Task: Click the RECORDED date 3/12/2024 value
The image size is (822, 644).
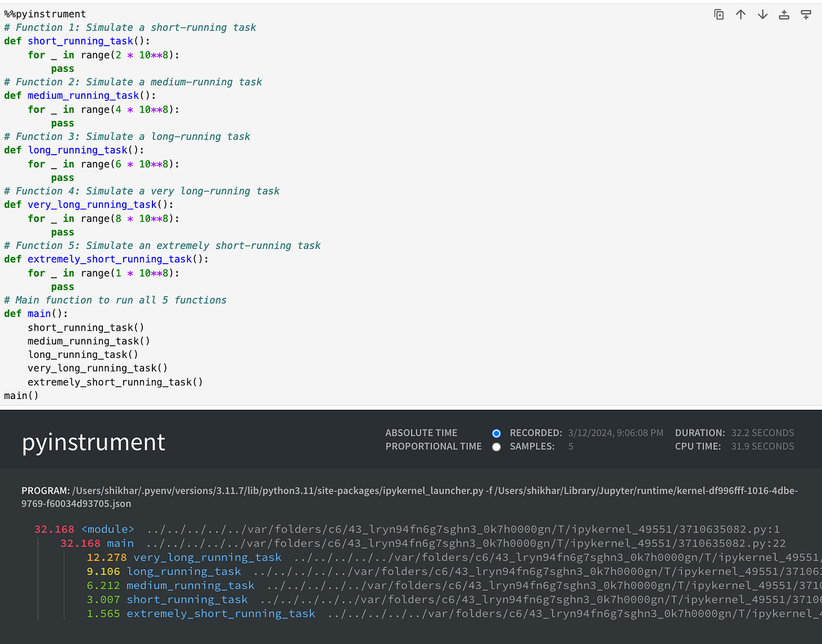Action: [615, 433]
